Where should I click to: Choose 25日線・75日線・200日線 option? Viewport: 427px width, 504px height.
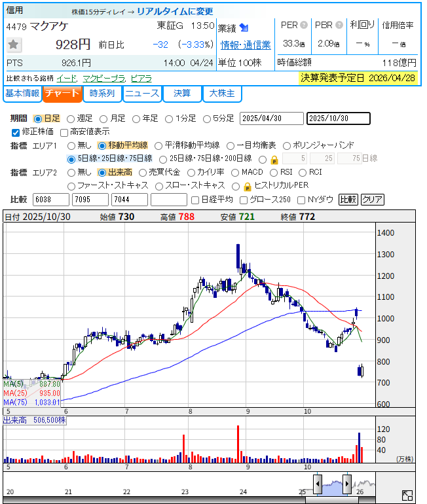[163, 160]
